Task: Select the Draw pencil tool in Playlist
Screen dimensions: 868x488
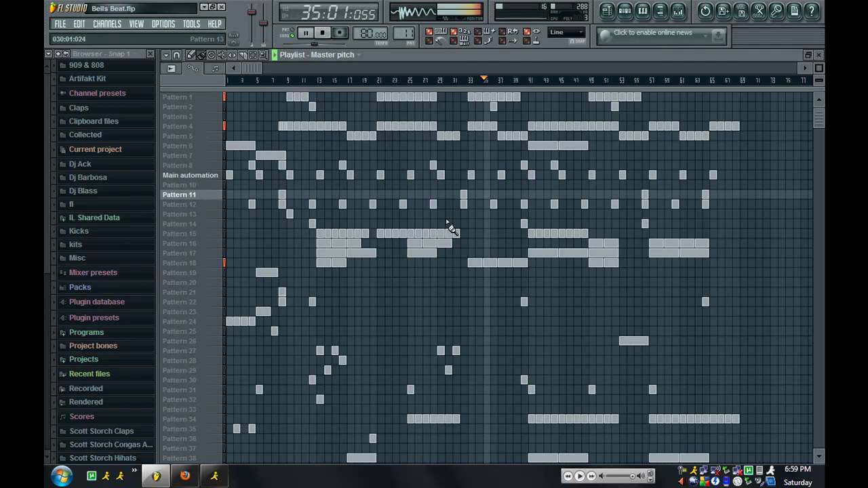Action: coord(191,55)
